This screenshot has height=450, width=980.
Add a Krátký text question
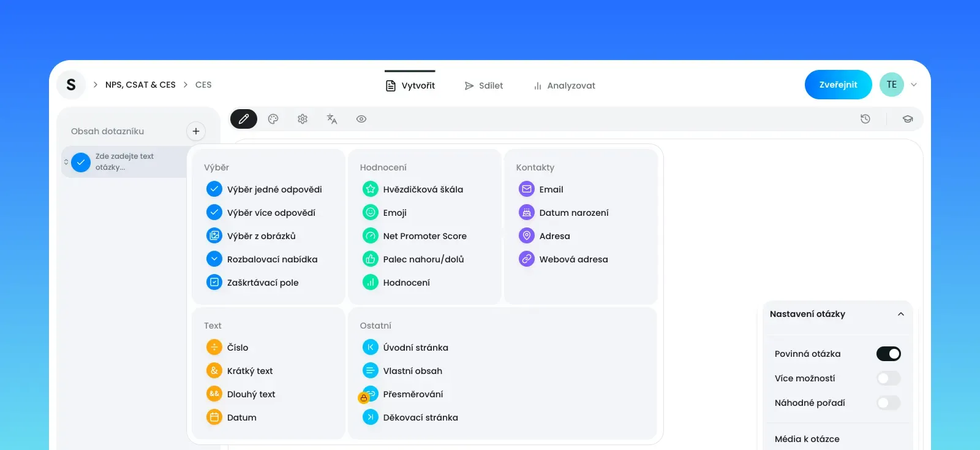click(x=240, y=370)
